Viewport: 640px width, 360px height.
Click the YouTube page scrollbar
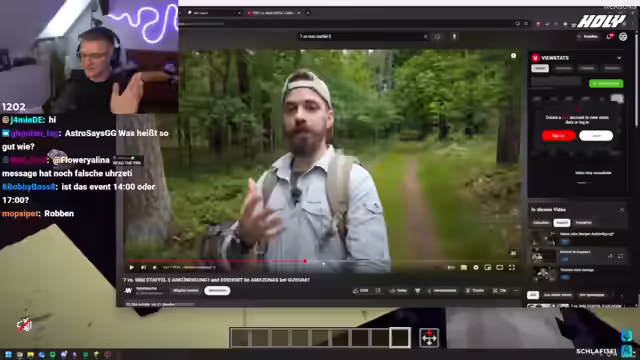636,82
